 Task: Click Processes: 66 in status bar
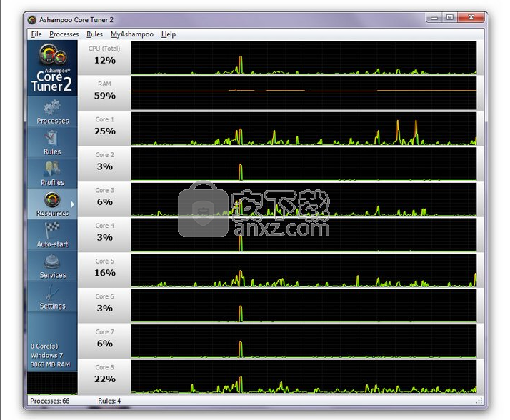[x=50, y=401]
